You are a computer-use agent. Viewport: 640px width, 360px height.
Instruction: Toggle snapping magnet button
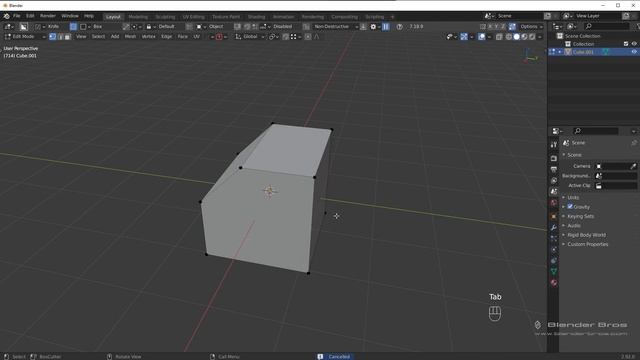click(286, 37)
